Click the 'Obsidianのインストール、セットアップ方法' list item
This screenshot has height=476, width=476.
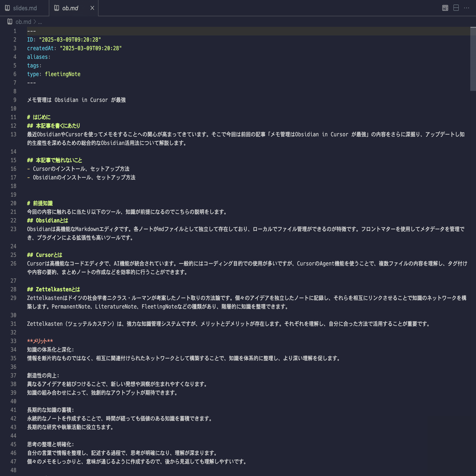click(84, 178)
